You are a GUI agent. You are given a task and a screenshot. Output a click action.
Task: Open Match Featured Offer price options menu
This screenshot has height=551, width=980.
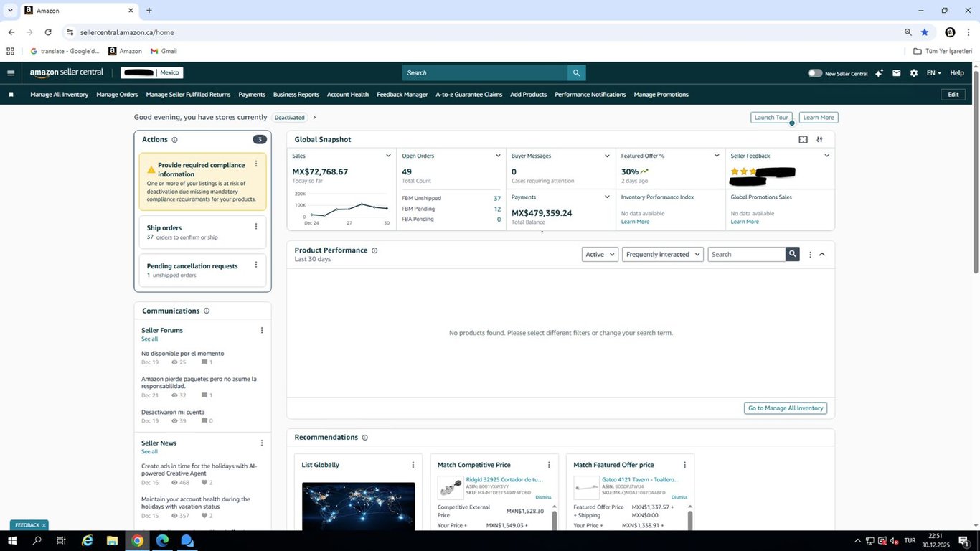(684, 465)
